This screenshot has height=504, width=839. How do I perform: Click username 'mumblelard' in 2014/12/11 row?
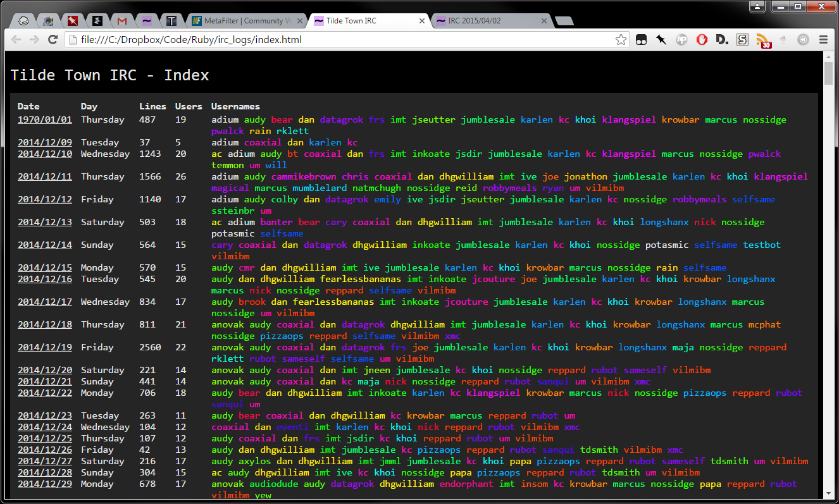[320, 188]
